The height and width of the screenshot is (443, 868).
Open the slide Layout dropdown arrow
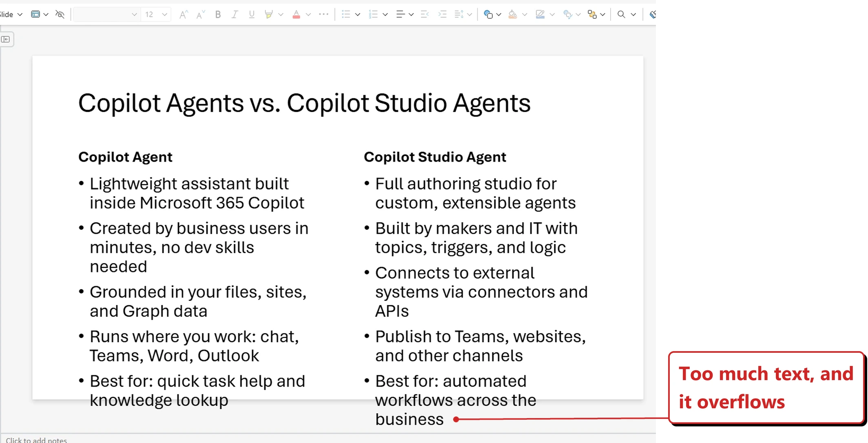(46, 14)
